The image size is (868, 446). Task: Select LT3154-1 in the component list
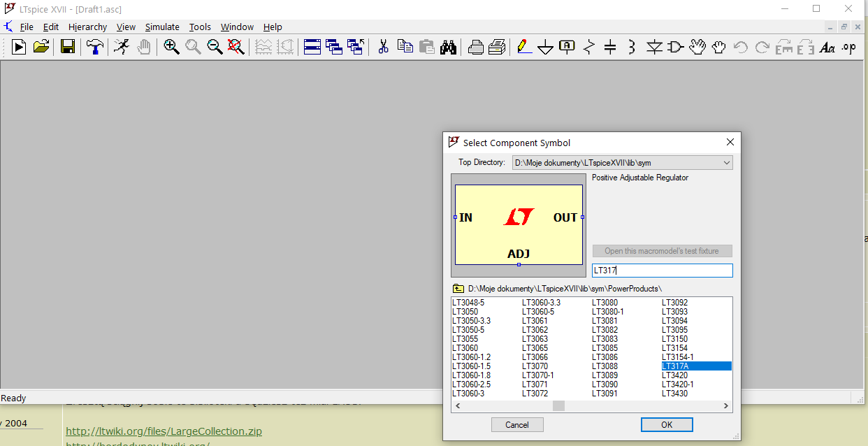[x=678, y=357]
